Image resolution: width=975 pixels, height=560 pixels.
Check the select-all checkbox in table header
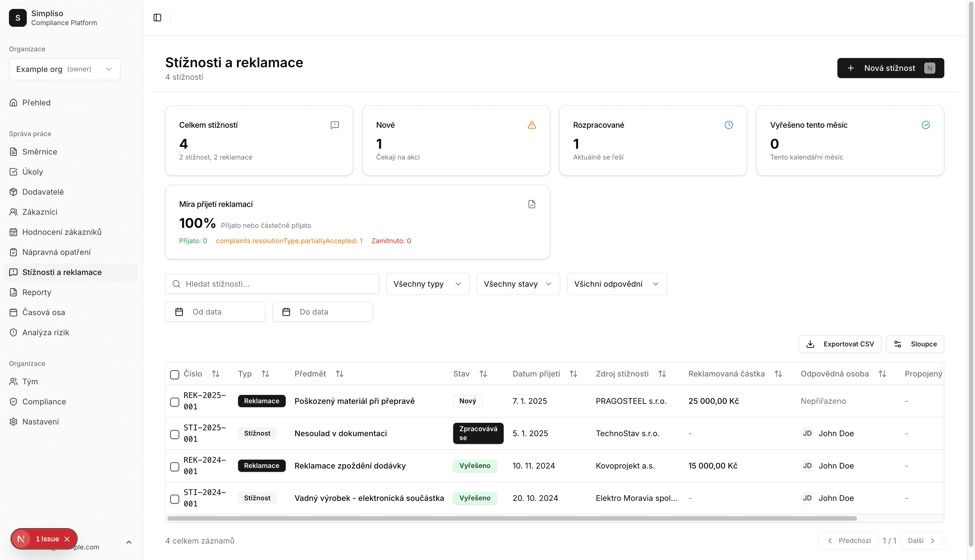174,375
